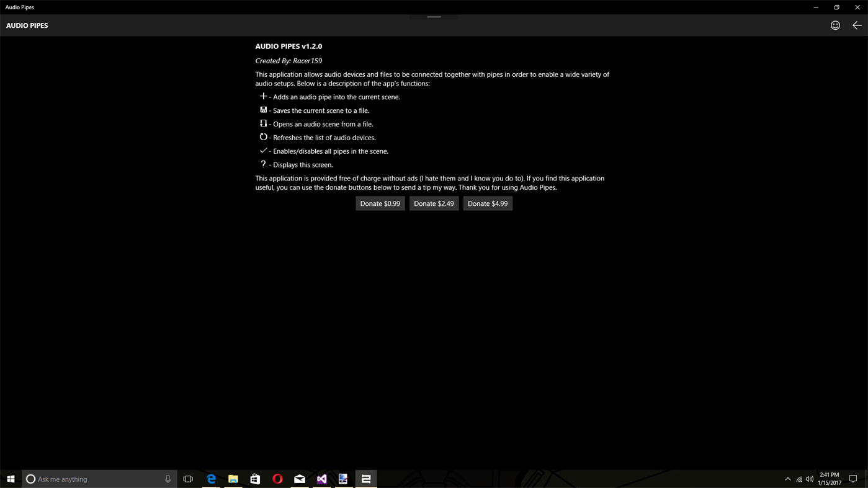Image resolution: width=868 pixels, height=488 pixels.
Task: Open the feedback smiley face icon
Action: [x=835, y=25]
